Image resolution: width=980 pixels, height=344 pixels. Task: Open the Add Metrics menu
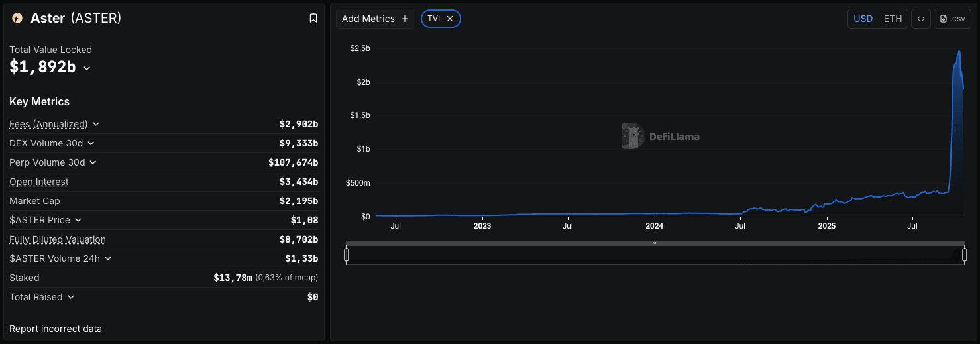point(375,19)
